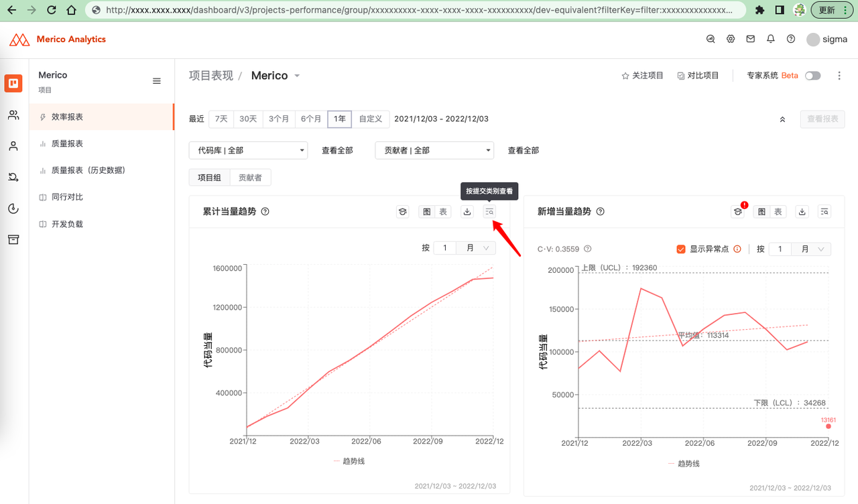Select the 1年 time range
The height and width of the screenshot is (504, 858).
click(x=340, y=119)
